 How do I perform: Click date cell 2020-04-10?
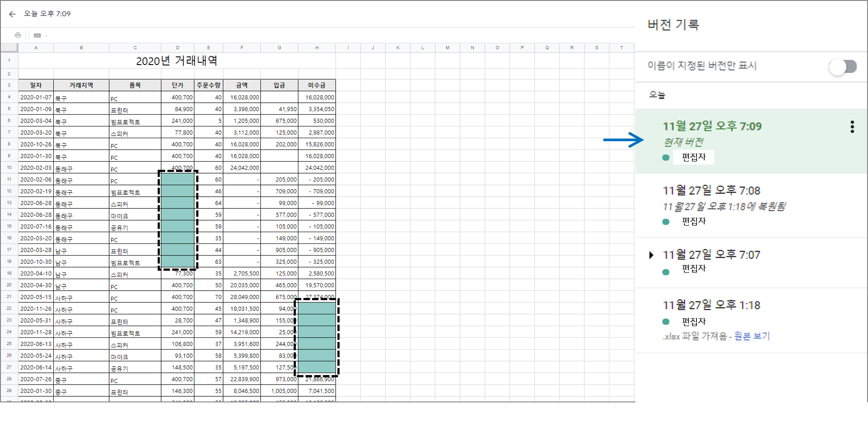36,273
